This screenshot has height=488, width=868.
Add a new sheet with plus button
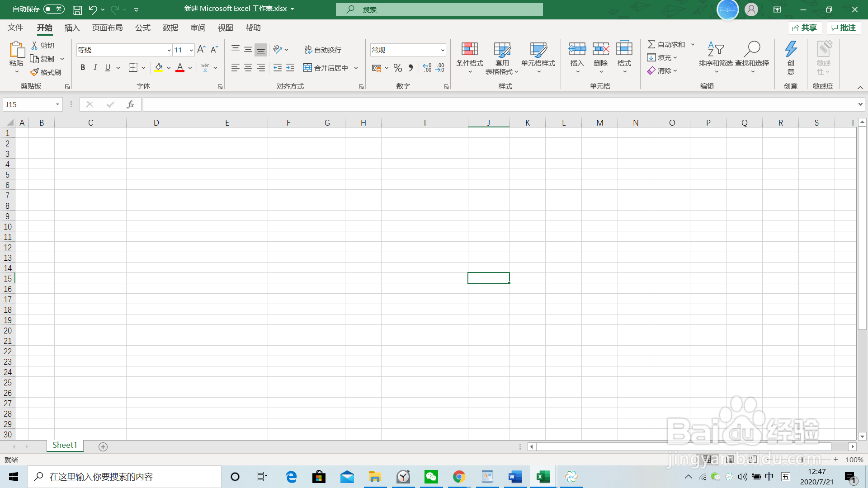pyautogui.click(x=103, y=447)
